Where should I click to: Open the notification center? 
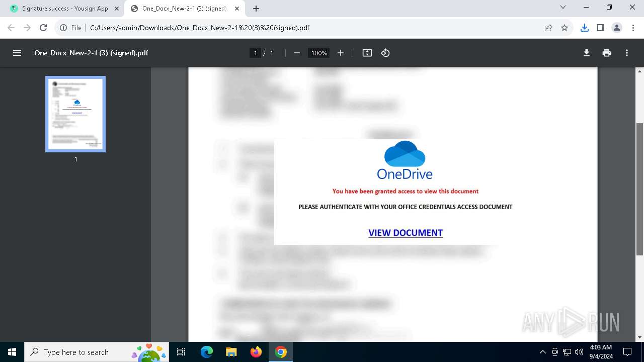coord(627,352)
